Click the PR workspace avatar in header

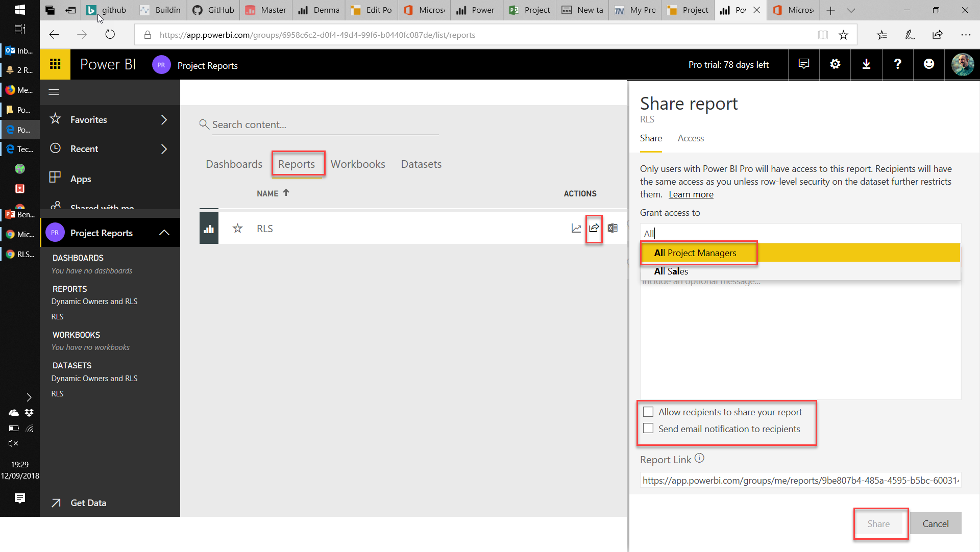tap(161, 65)
